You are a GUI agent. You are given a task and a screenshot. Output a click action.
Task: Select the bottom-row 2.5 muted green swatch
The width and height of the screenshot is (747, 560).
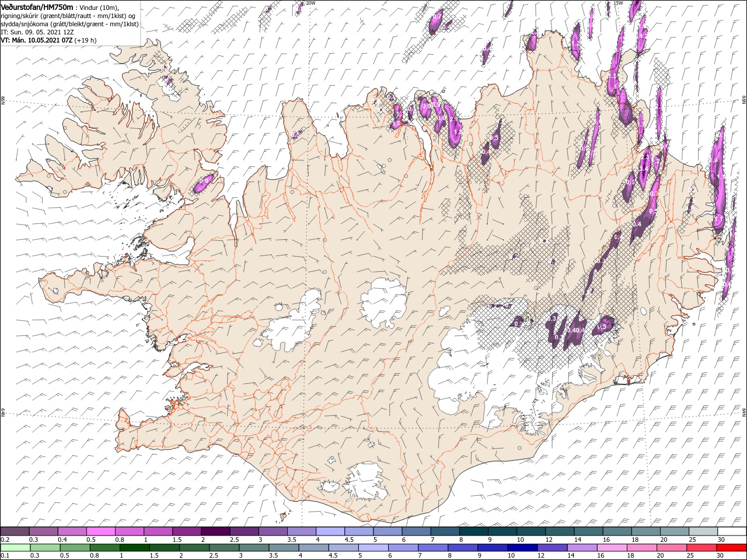tap(224, 548)
